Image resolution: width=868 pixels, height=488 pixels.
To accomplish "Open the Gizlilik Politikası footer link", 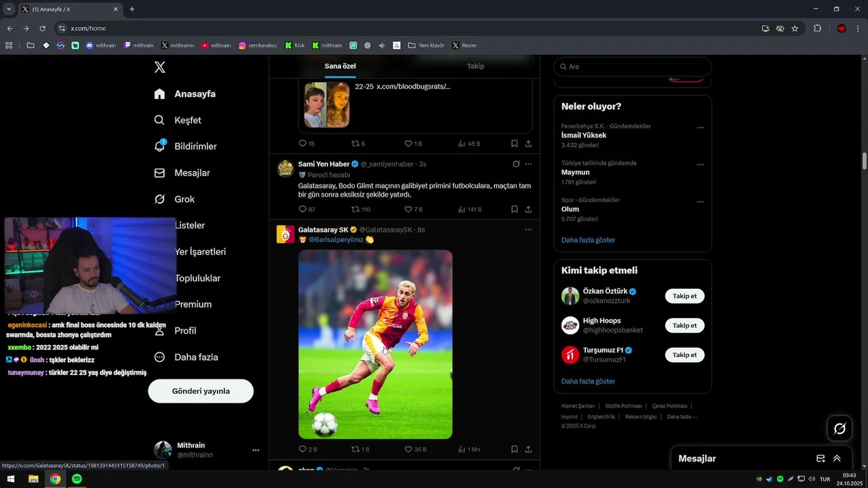I will [623, 406].
